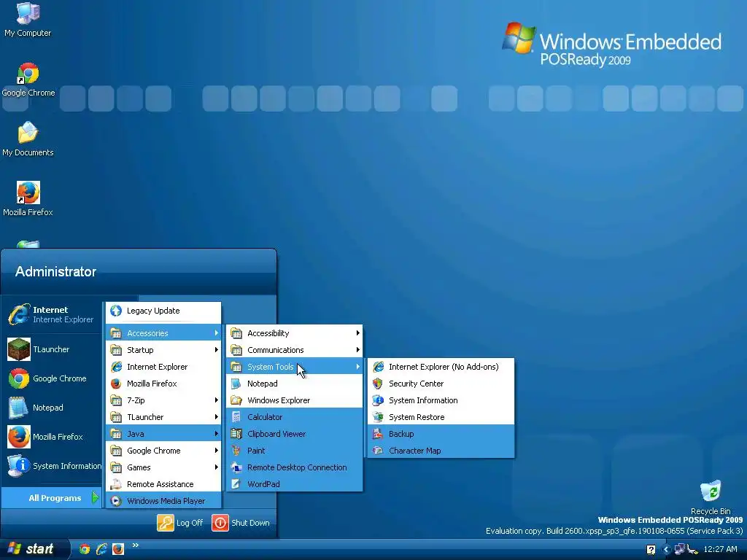Viewport: 747px width, 560px height.
Task: Open Windows Explorer in Accessories
Action: [295, 400]
